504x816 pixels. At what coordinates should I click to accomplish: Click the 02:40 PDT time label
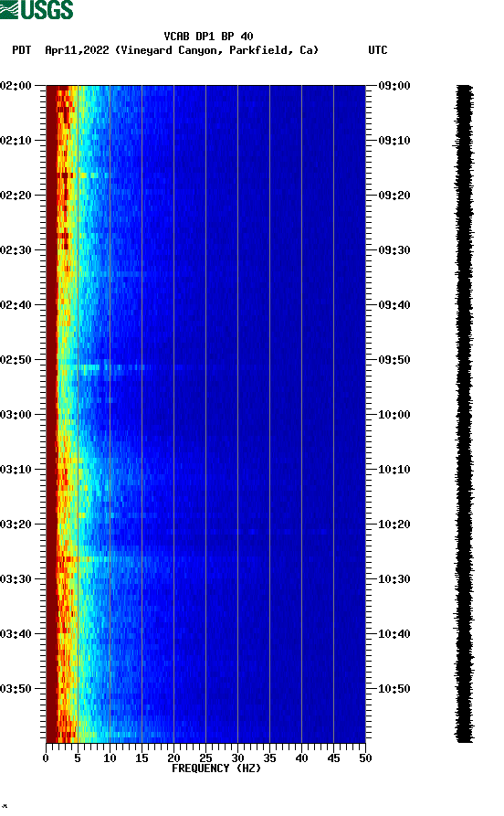(16, 305)
